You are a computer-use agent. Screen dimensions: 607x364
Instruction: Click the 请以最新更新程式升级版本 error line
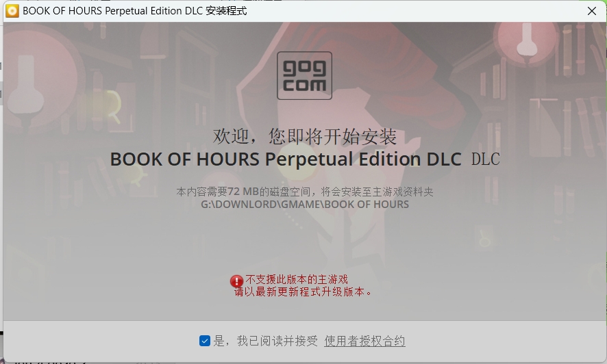click(x=303, y=291)
